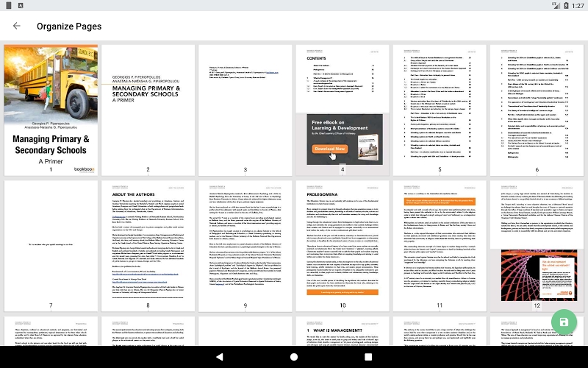This screenshot has height=368, width=588.
Task: Select page 1 cover thumbnail with school bus
Action: pyautogui.click(x=51, y=110)
